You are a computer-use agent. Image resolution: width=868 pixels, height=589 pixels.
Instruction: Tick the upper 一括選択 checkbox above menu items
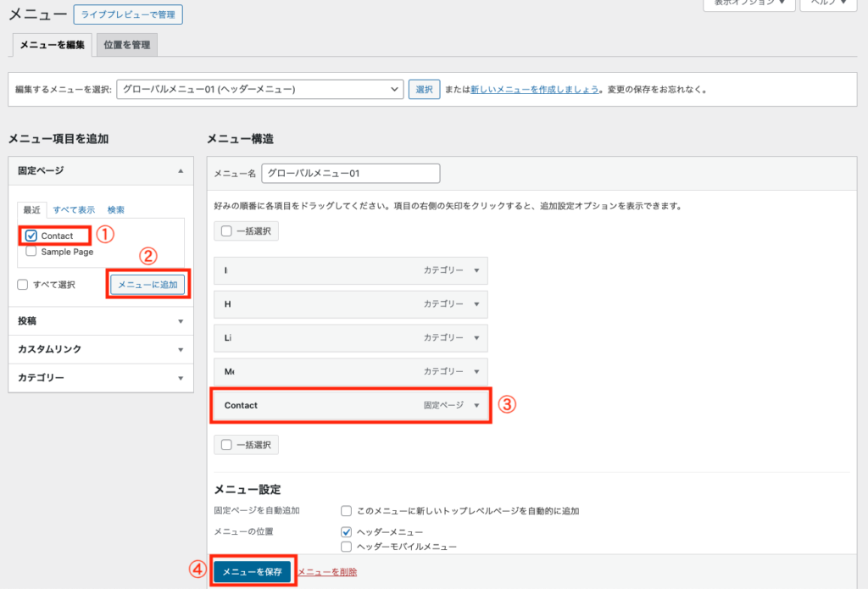(x=226, y=231)
